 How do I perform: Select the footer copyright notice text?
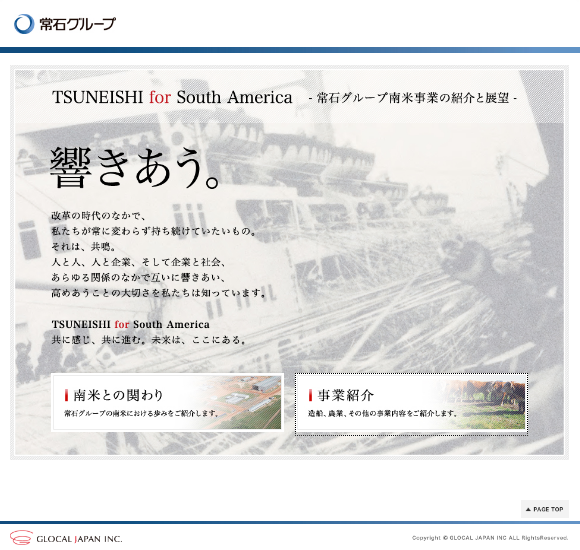pyautogui.click(x=490, y=538)
